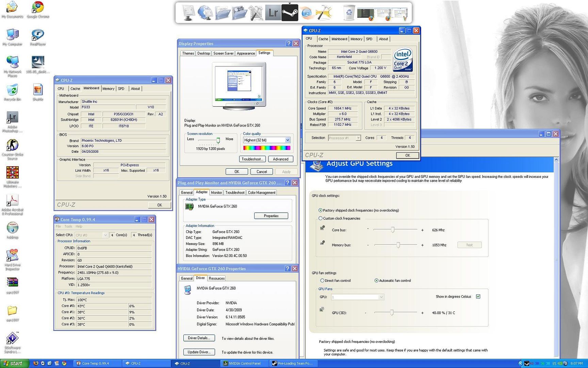Click the Help button in Display Properties title bar
Image resolution: width=588 pixels, height=368 pixels.
[289, 44]
